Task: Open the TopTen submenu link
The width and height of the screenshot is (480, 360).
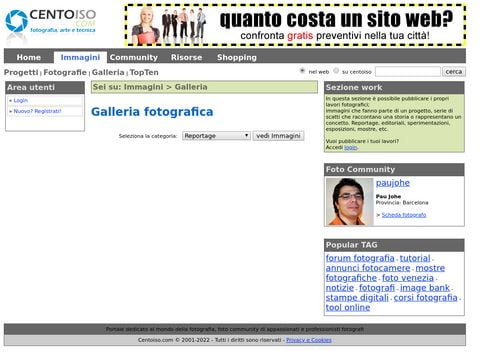Action: click(x=144, y=72)
